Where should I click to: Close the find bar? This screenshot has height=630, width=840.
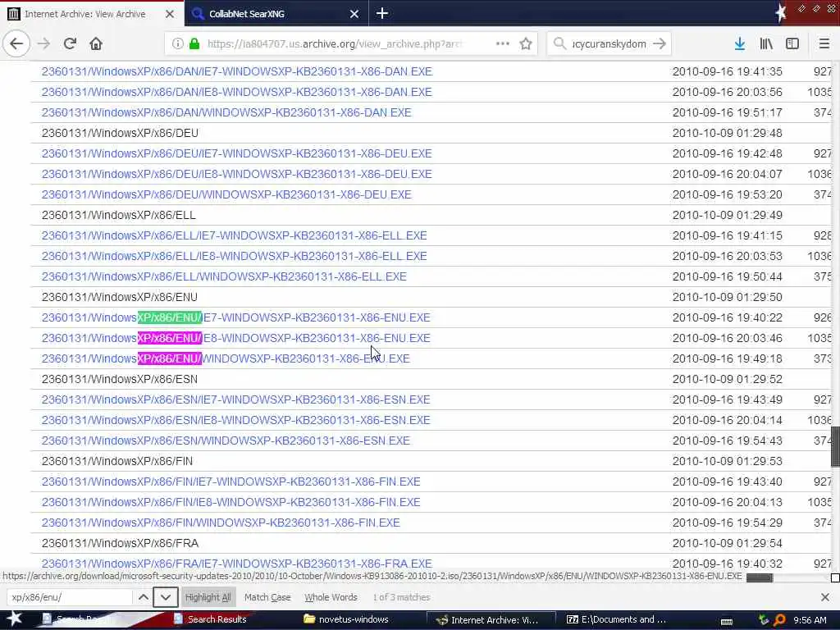825,597
